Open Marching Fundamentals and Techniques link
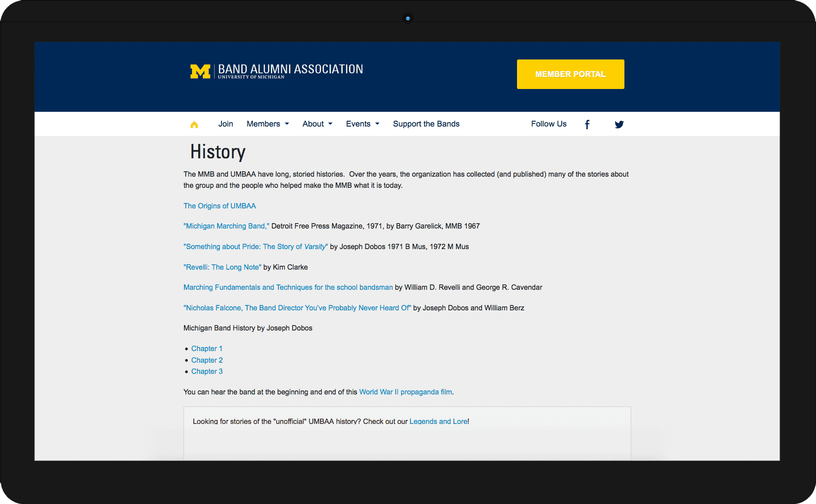This screenshot has height=504, width=816. 288,288
